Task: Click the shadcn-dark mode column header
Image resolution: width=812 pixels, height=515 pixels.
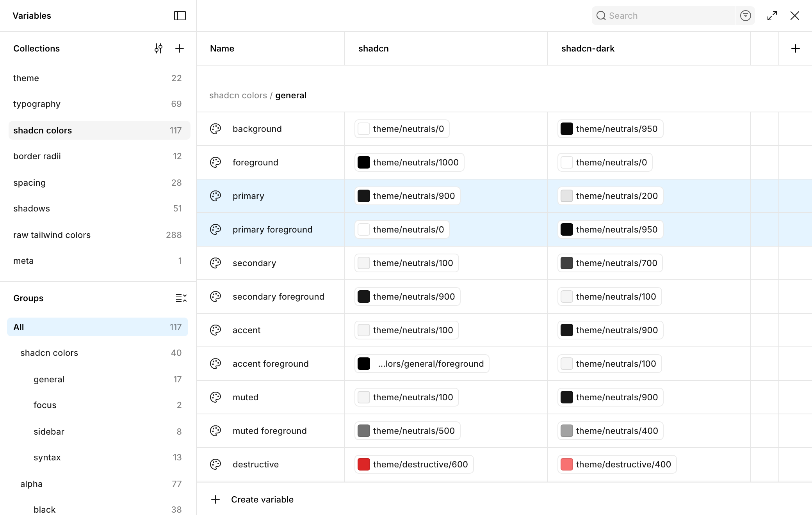Action: [x=649, y=48]
